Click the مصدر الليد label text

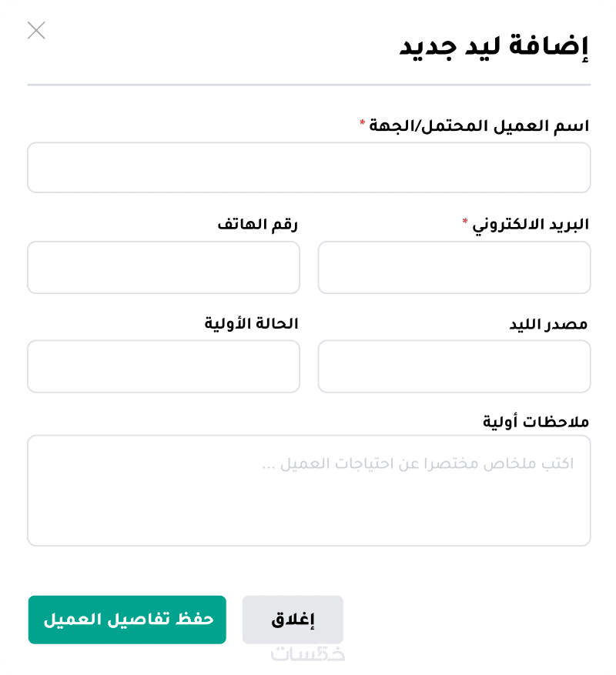tap(548, 324)
